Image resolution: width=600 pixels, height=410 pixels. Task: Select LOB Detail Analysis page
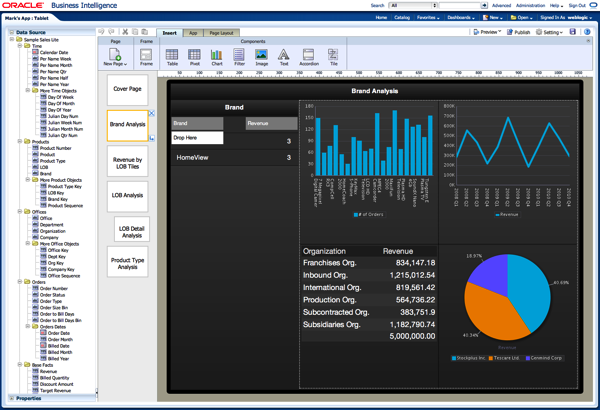tap(132, 229)
